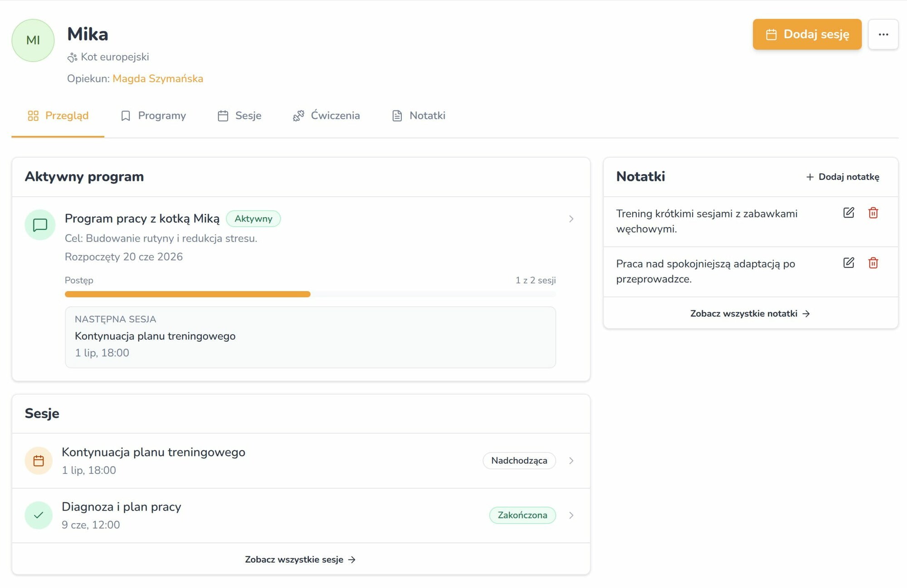This screenshot has height=588, width=907.
Task: Open owner link Magda Szymańska
Action: (158, 78)
